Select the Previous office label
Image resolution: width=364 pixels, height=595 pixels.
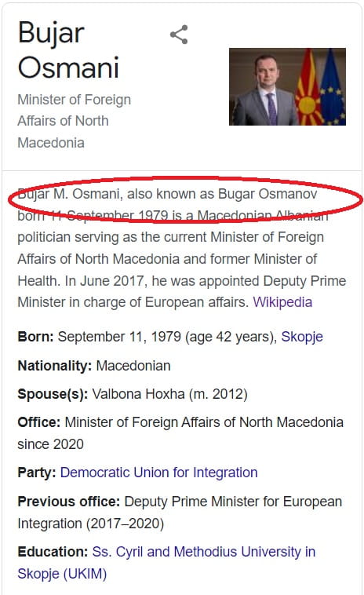tap(68, 502)
